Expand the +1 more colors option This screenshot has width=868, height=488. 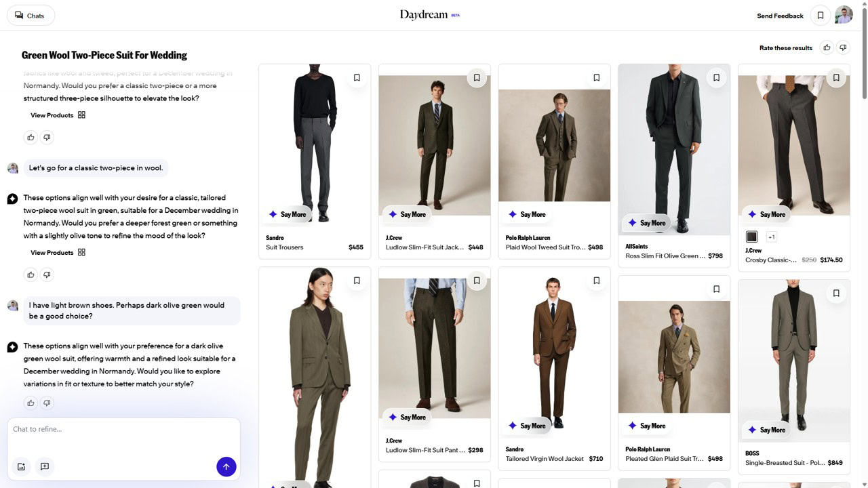click(771, 237)
